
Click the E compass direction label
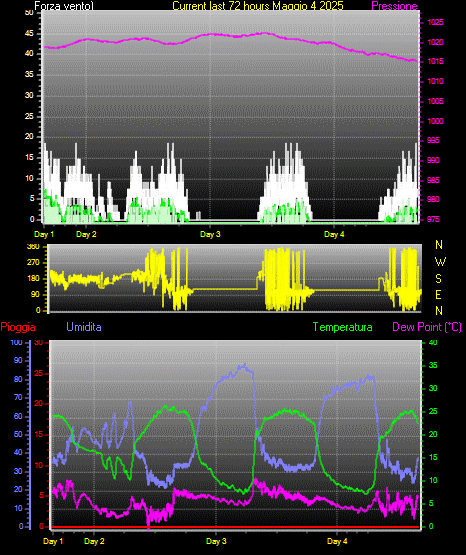[x=438, y=295]
